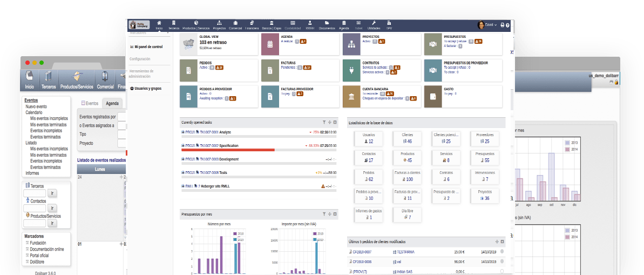Click the print icon in the navbar
This screenshot has width=644, height=275.
click(x=503, y=25)
